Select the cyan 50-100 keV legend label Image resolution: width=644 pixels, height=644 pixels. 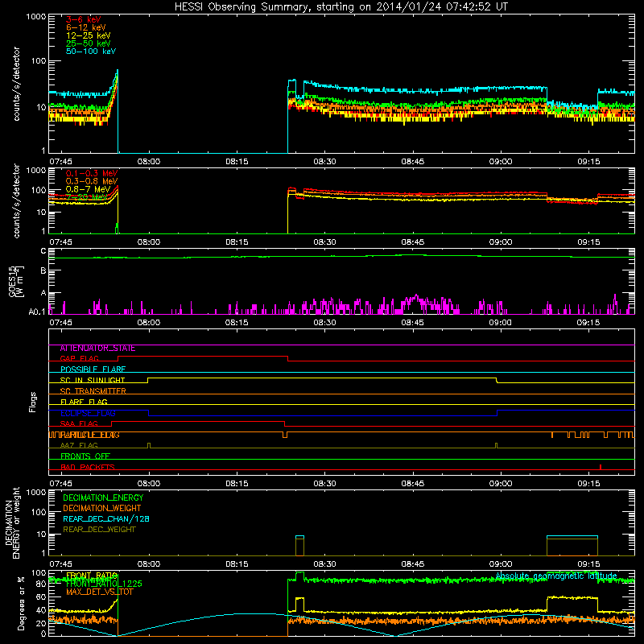pyautogui.click(x=91, y=52)
